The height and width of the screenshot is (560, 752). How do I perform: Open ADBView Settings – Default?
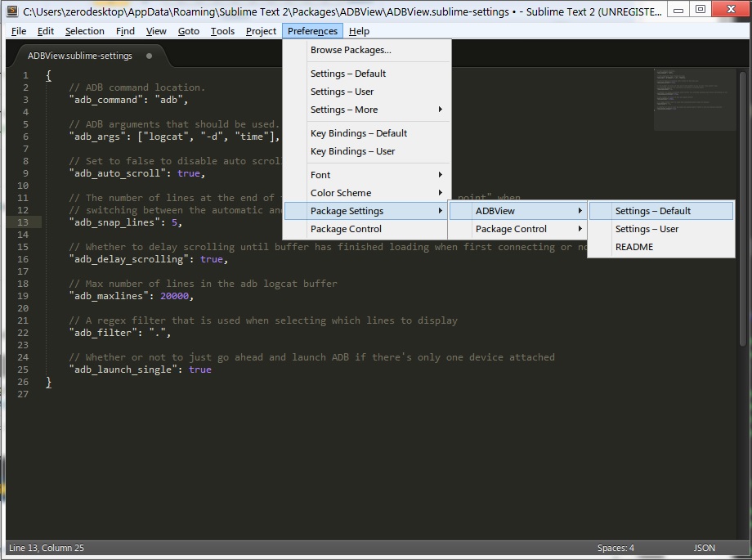tap(661, 211)
